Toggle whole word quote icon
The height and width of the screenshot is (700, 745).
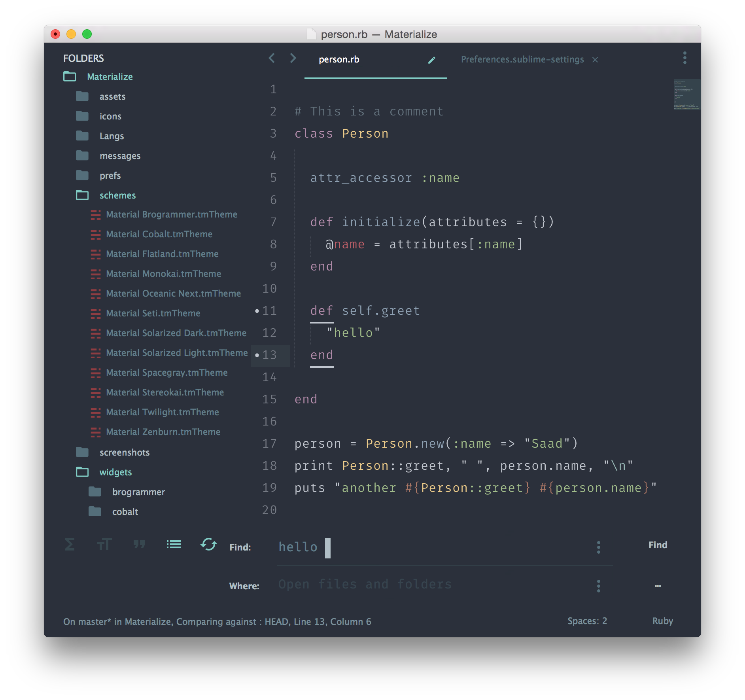point(139,545)
